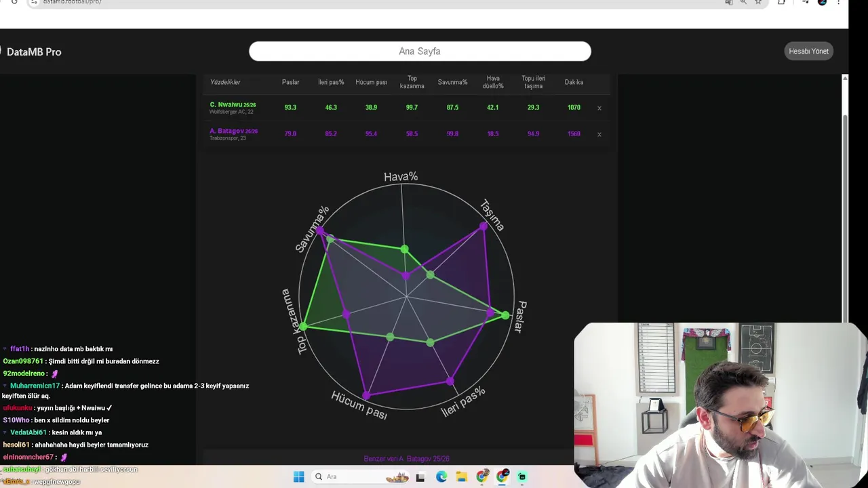Click Batagov's Dakika value 1560
Image resolution: width=868 pixels, height=488 pixels.
pyautogui.click(x=574, y=134)
